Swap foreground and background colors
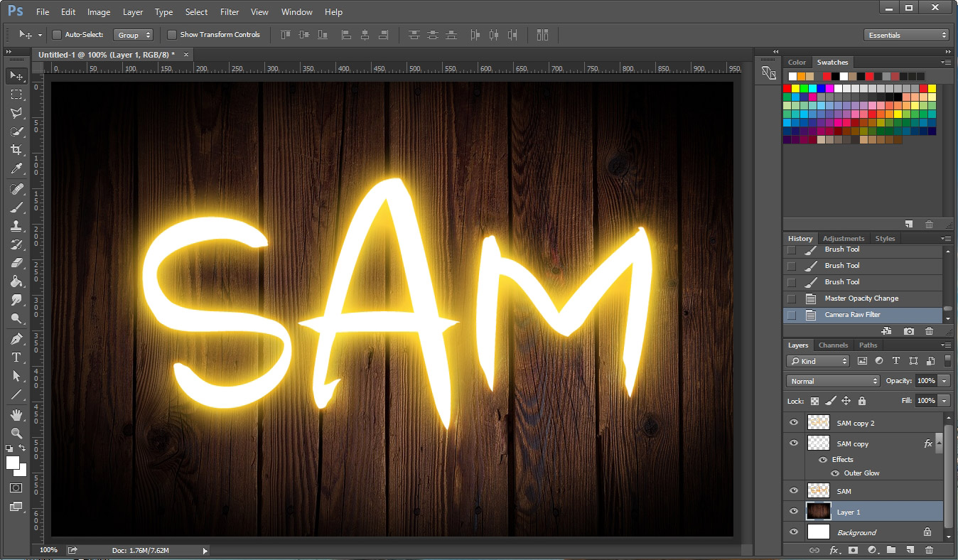This screenshot has width=958, height=560. pos(23,448)
